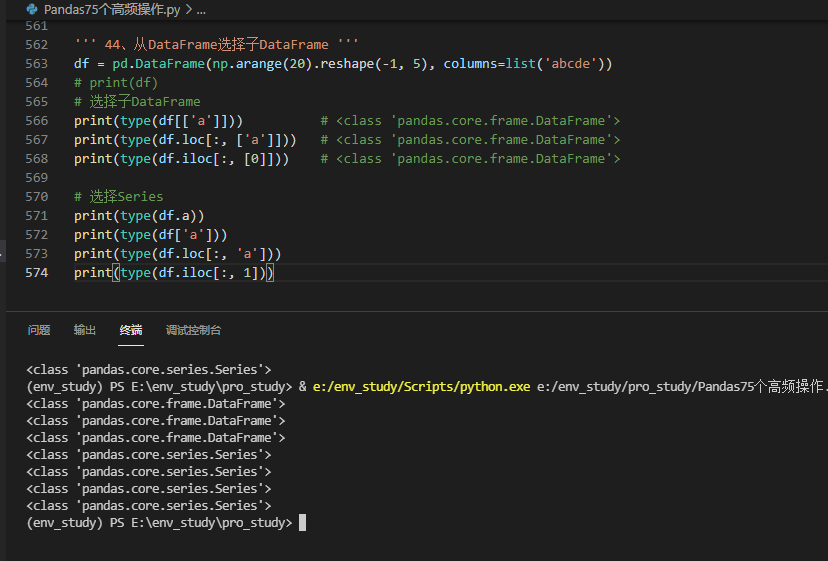
Task: Click line number 574 in gutter
Action: [x=36, y=273]
